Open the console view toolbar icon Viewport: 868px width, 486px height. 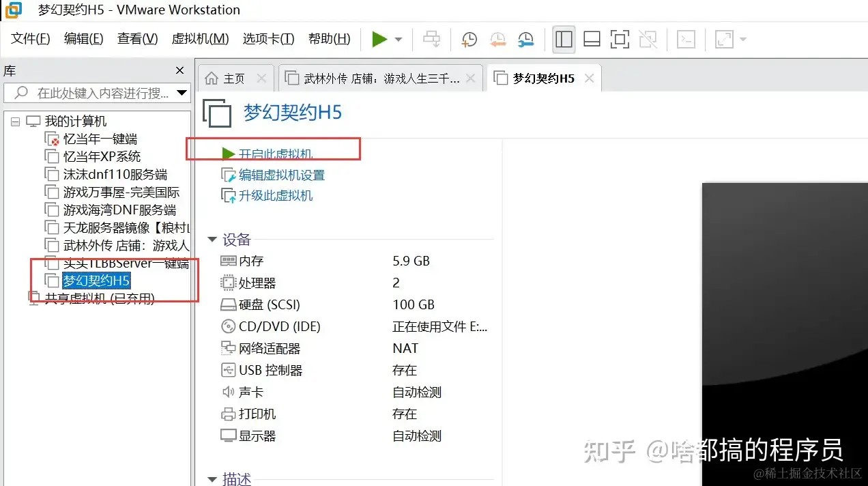(686, 40)
